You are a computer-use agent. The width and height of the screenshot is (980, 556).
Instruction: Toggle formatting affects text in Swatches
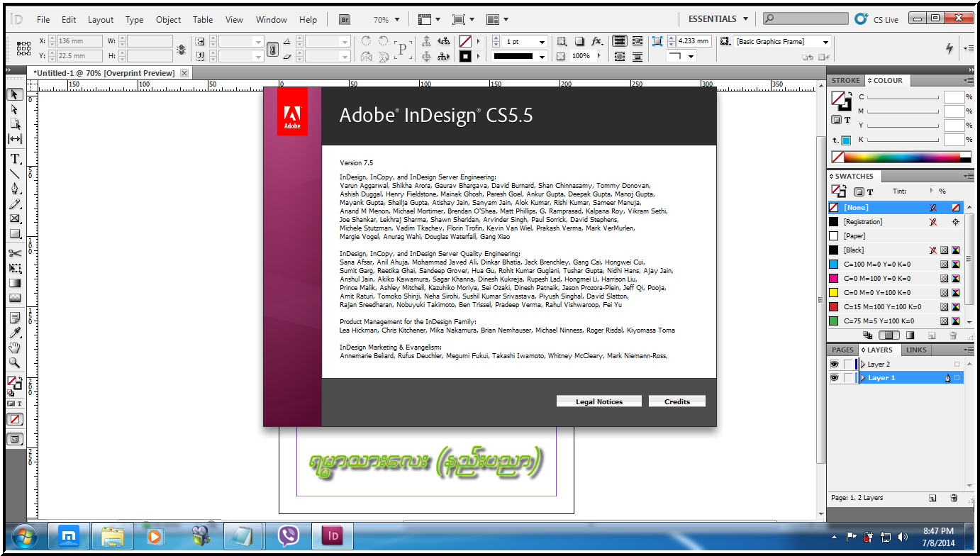(870, 191)
